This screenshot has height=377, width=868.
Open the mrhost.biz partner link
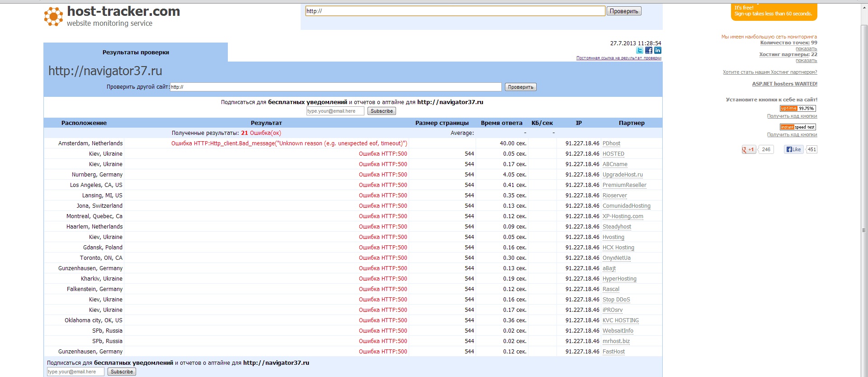coord(616,341)
